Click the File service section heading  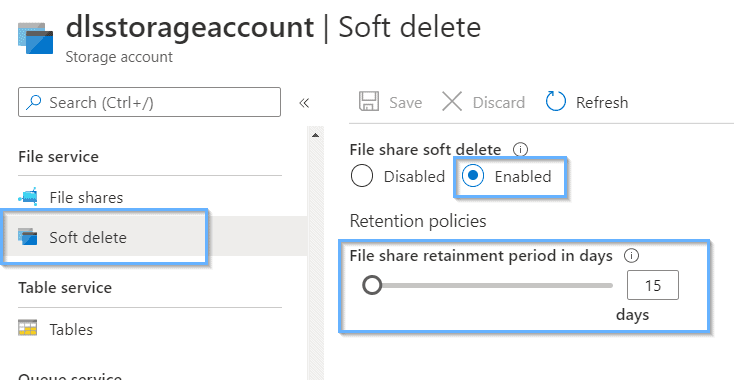pos(59,156)
